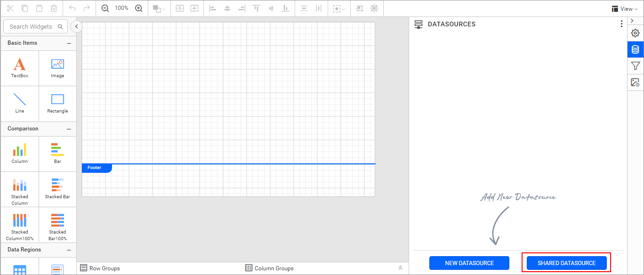Viewport: 644px width, 275px height.
Task: Select the TextBox widget
Action: pos(20,68)
